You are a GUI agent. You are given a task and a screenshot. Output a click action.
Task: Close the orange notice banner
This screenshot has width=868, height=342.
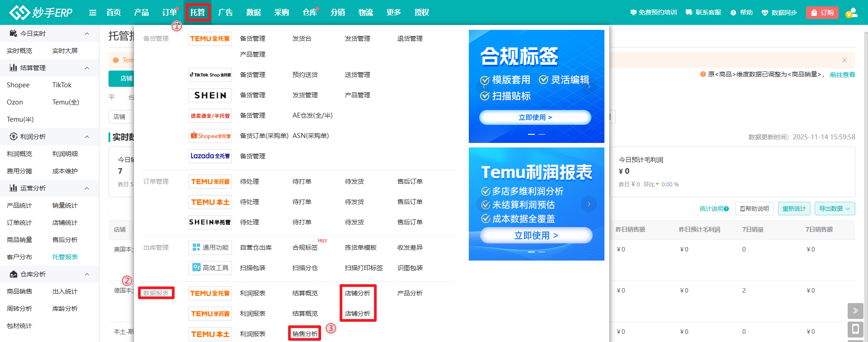(844, 60)
